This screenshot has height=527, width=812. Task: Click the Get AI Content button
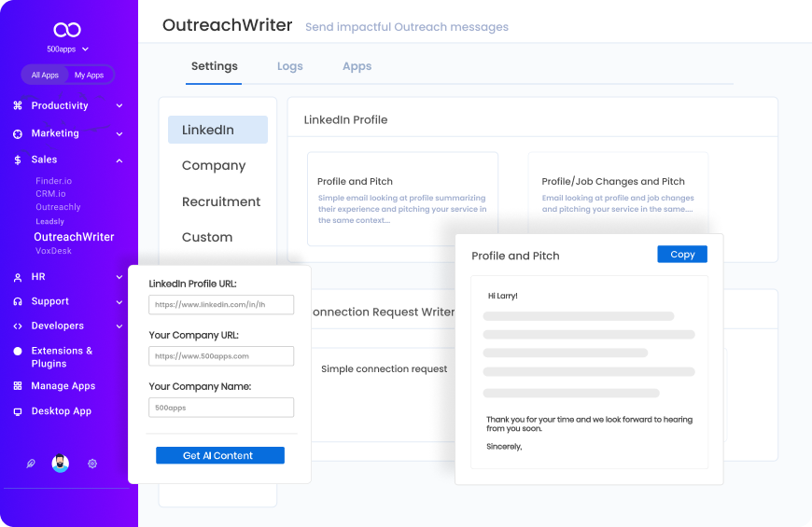pos(220,455)
